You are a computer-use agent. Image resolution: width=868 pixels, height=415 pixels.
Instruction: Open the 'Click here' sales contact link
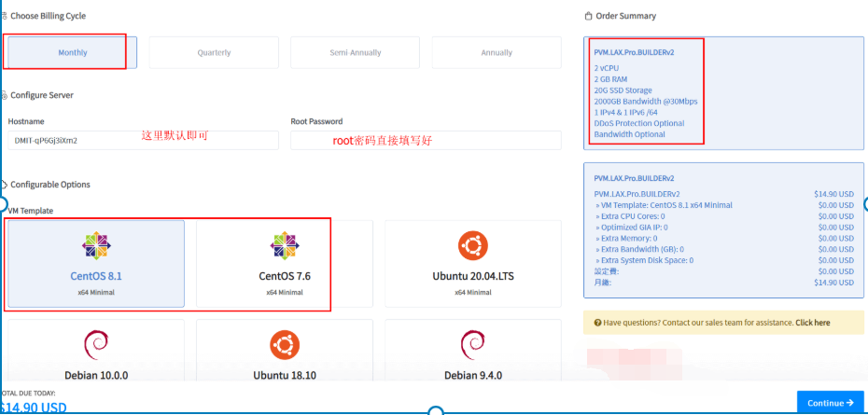pos(812,323)
